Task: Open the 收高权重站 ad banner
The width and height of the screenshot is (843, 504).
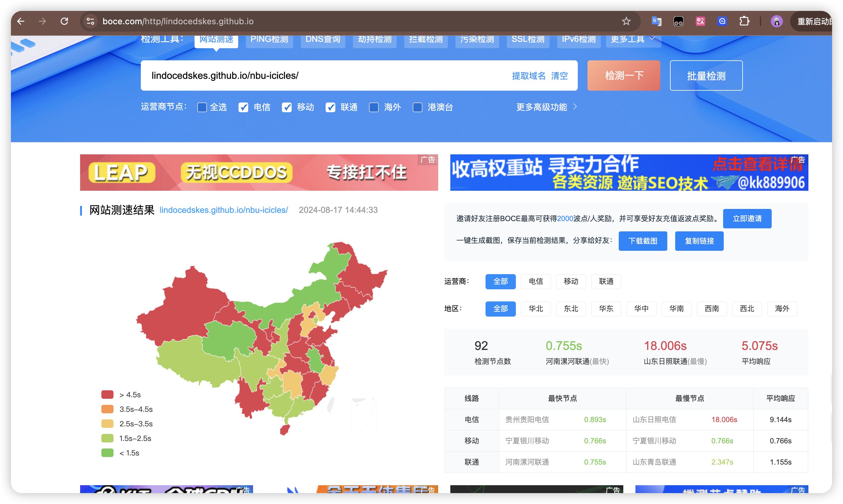Action: pyautogui.click(x=629, y=173)
